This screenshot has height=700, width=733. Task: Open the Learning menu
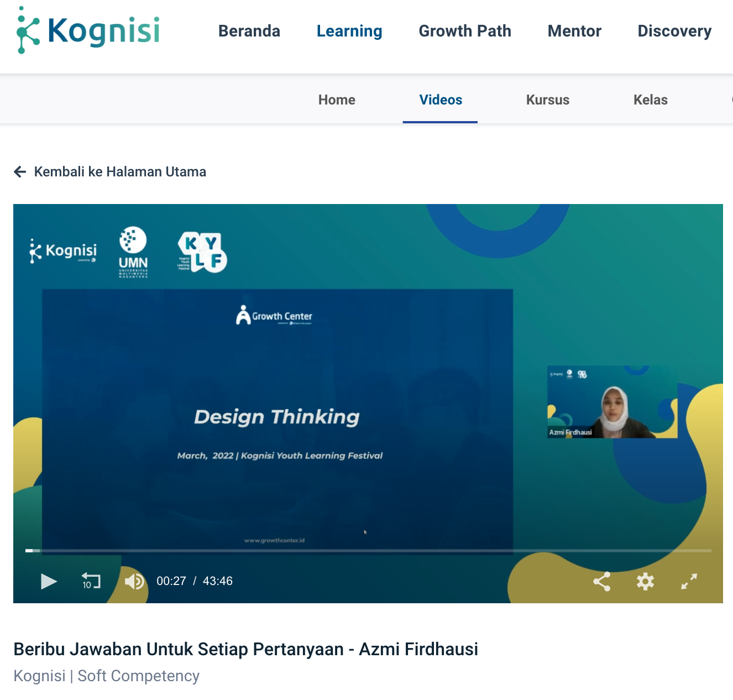point(349,31)
